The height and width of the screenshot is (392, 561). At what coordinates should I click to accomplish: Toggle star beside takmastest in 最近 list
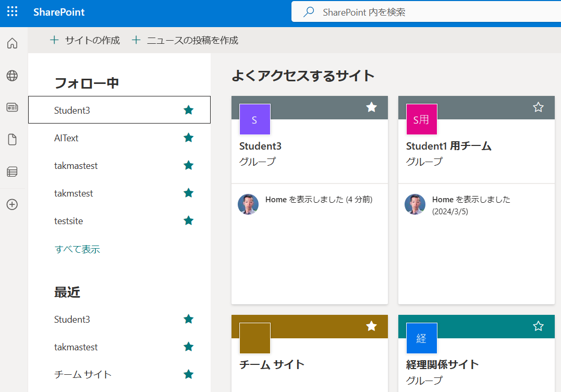(x=189, y=347)
